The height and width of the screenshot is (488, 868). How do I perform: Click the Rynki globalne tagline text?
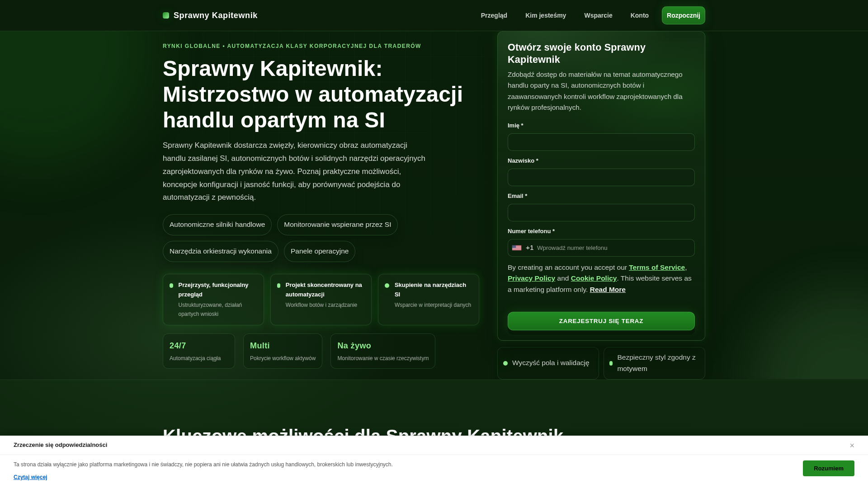pyautogui.click(x=292, y=46)
